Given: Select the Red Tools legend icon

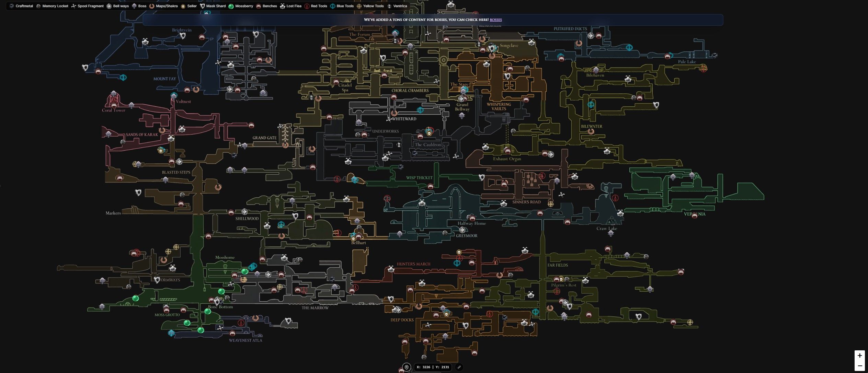Looking at the screenshot, I should [307, 6].
